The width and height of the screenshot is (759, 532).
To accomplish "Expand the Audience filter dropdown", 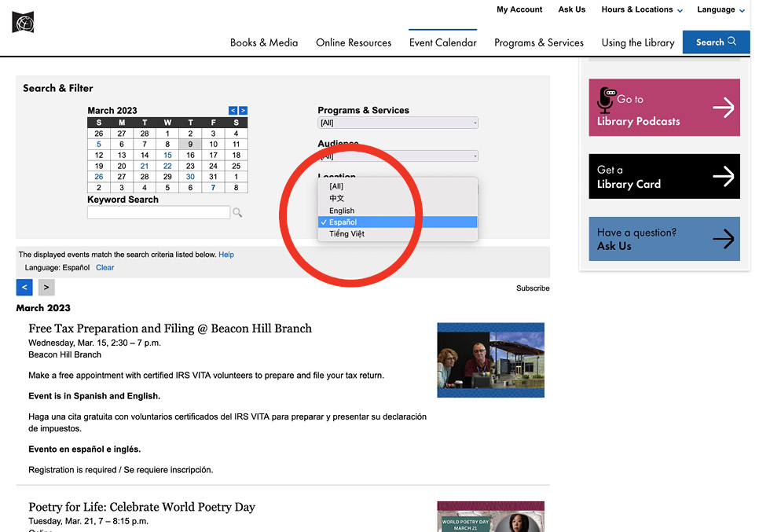I will click(398, 156).
